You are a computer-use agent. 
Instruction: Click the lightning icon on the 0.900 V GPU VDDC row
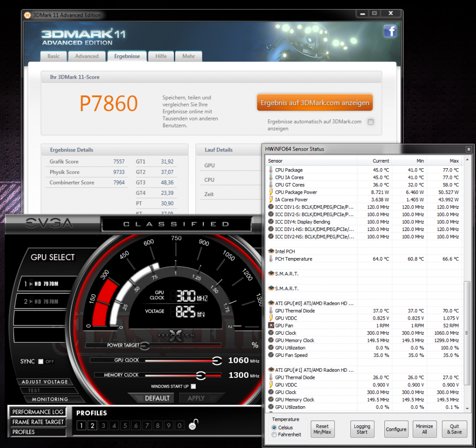point(271,384)
